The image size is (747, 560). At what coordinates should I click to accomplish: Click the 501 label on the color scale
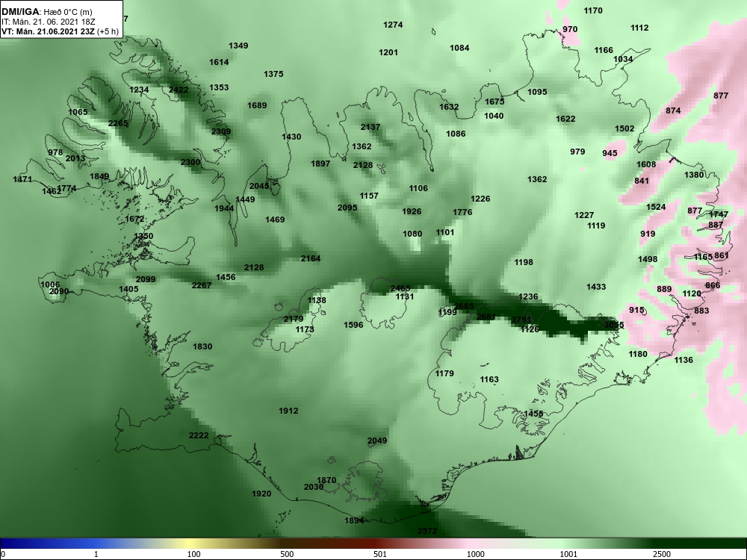(379, 554)
